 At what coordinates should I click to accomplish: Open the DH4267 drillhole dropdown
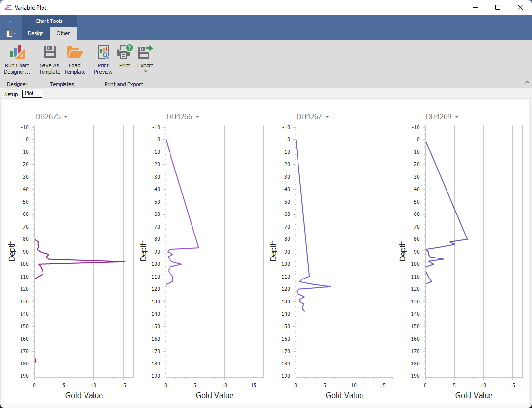[327, 117]
